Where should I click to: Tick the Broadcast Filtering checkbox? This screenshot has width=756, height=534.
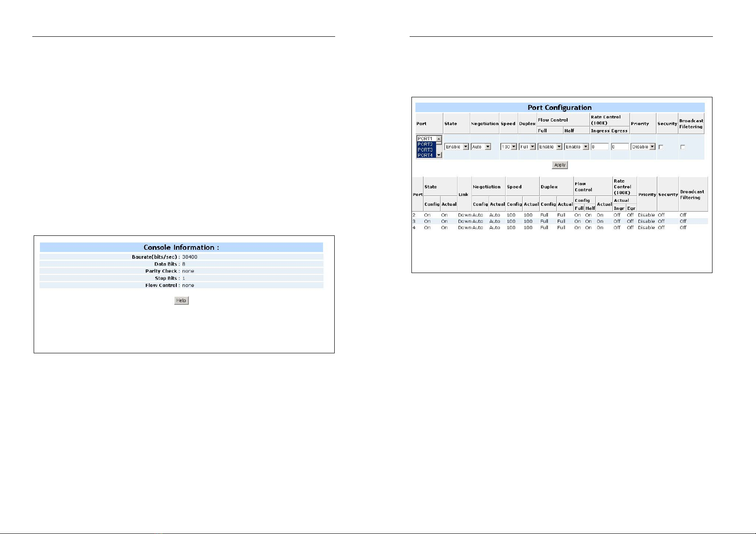(x=683, y=147)
